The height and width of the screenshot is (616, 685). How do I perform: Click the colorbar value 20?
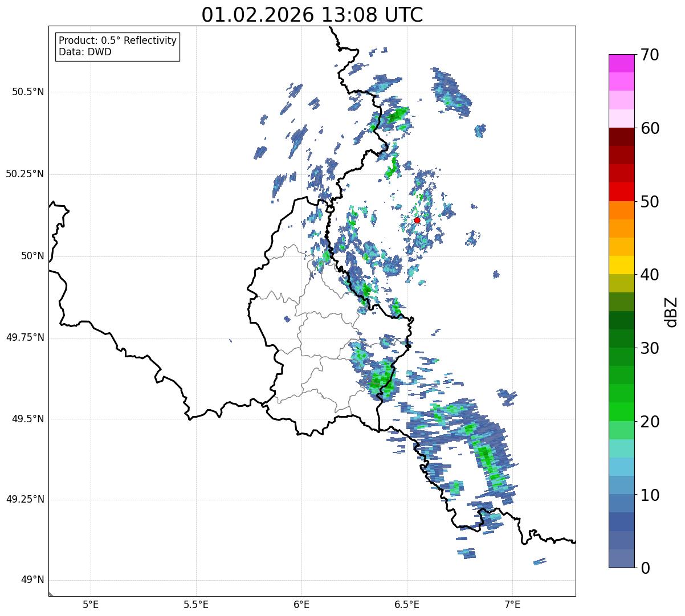[x=650, y=422]
